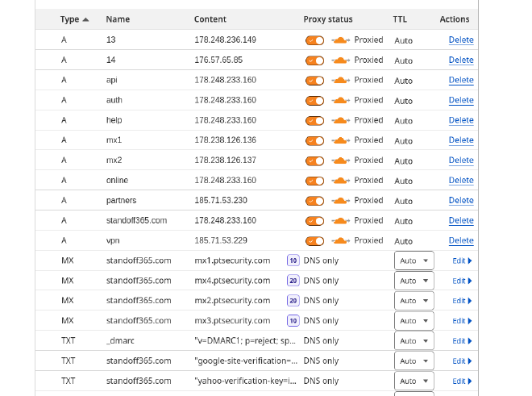Turn off proxy toggle for mx1
532x396 pixels.
[314, 140]
